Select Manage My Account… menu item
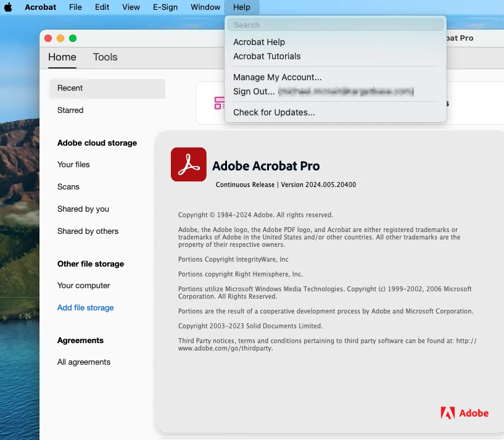 277,77
